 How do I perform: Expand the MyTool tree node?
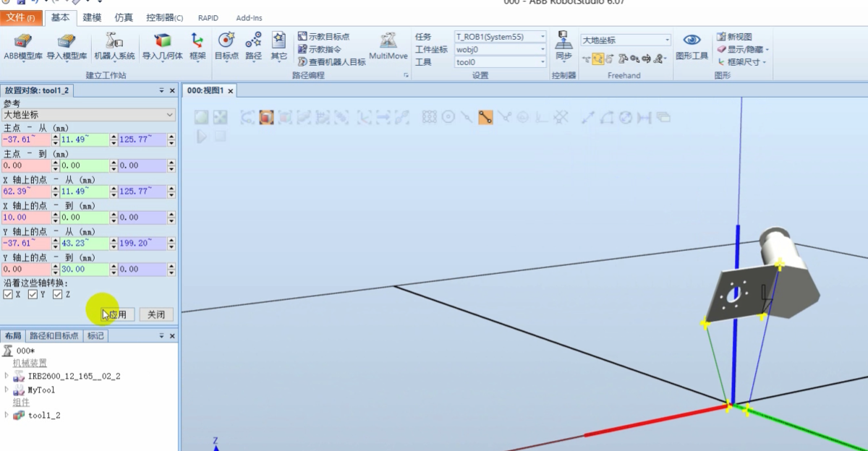click(7, 390)
